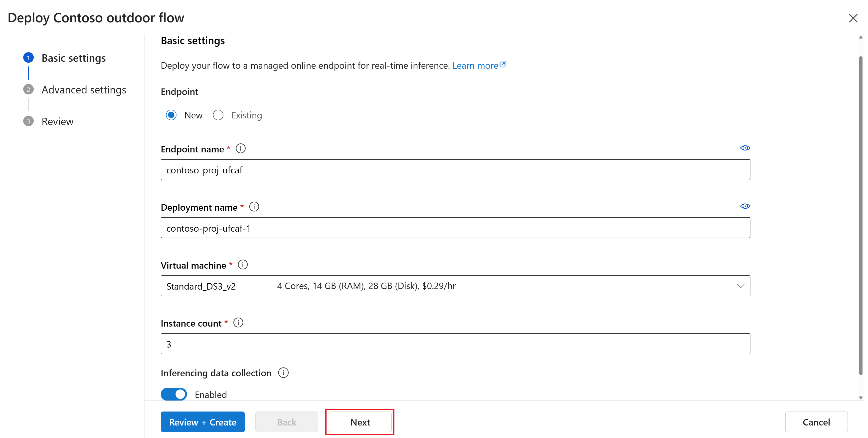Viewport: 868px width, 438px height.
Task: Click the Cancel button
Action: click(x=816, y=422)
